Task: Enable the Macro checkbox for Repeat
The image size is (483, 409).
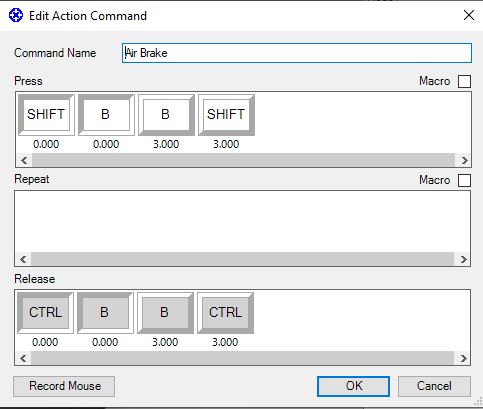Action: point(464,180)
